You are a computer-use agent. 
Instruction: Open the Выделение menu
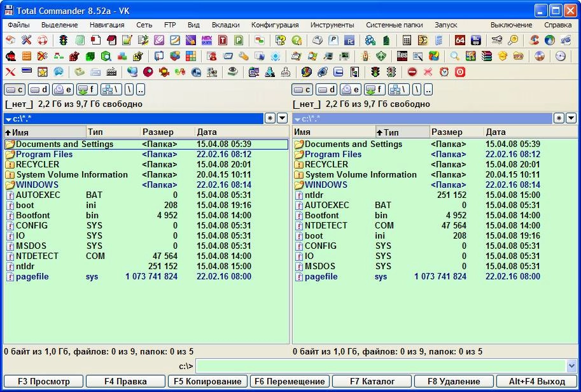point(60,25)
